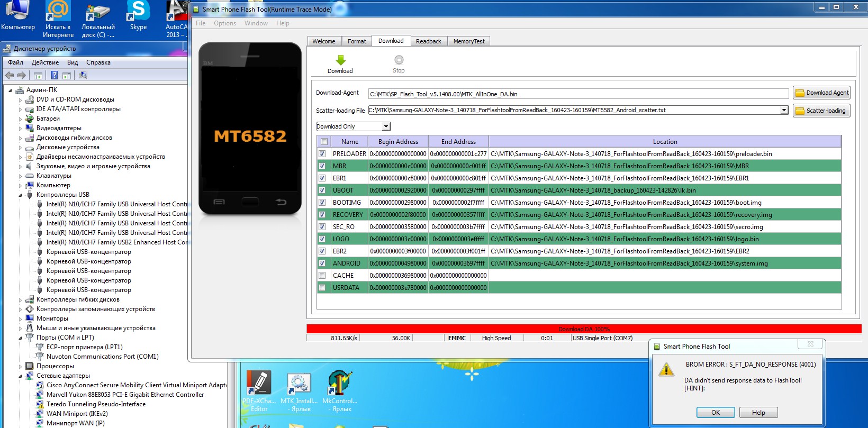Click the Scatter-loading folder button
Image resolution: width=868 pixels, height=428 pixels.
821,111
